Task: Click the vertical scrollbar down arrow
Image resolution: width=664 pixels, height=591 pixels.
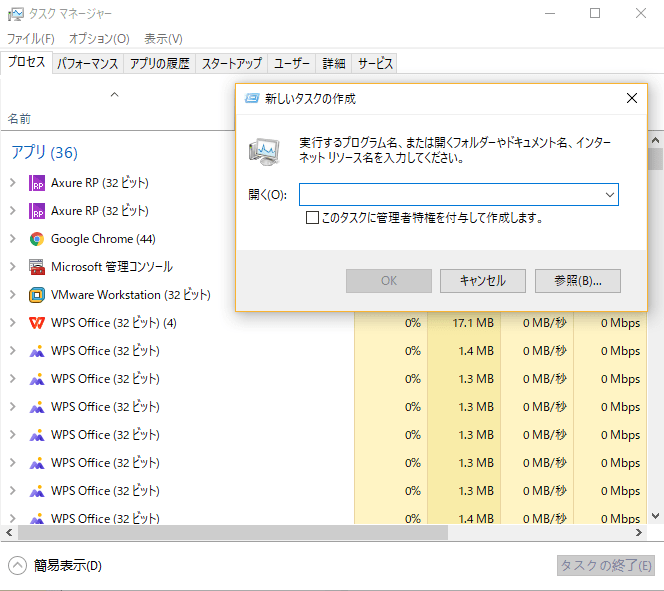Action: tap(656, 516)
